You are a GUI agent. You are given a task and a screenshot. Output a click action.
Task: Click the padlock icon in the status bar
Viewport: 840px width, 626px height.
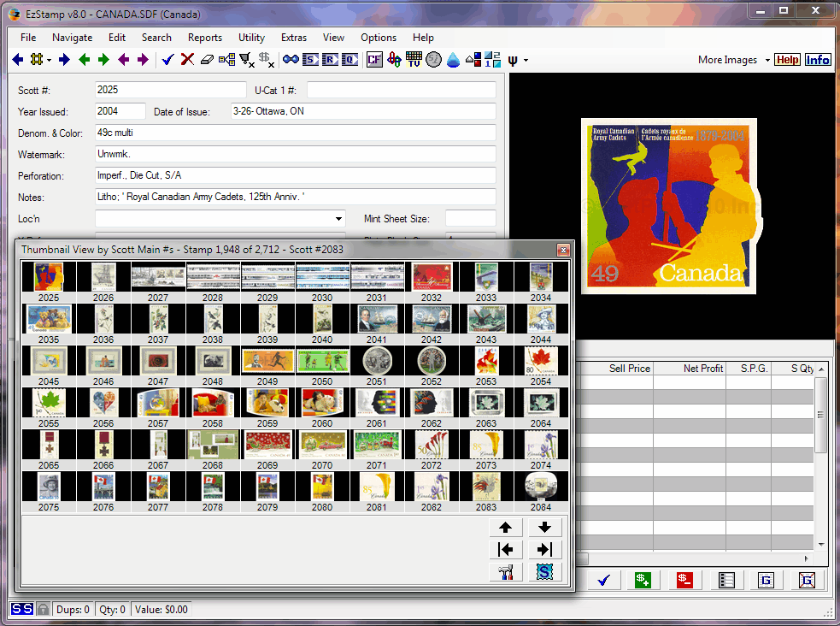click(x=44, y=610)
